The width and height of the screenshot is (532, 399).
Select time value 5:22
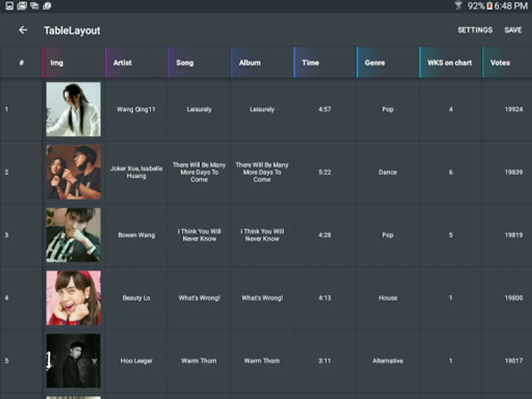325,172
